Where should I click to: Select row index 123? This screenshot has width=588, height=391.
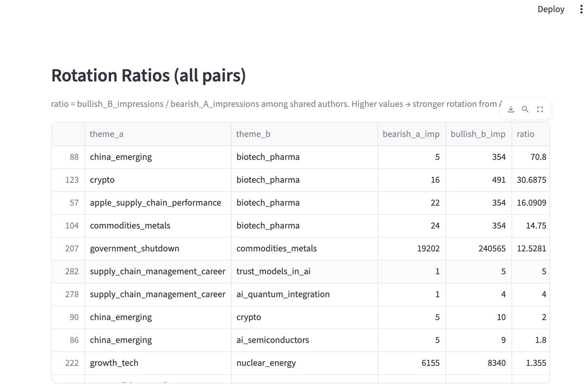pos(68,180)
